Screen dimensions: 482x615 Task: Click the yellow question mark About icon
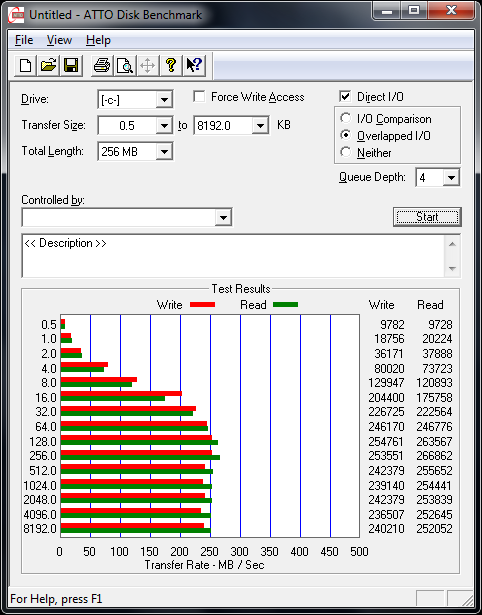pyautogui.click(x=171, y=65)
